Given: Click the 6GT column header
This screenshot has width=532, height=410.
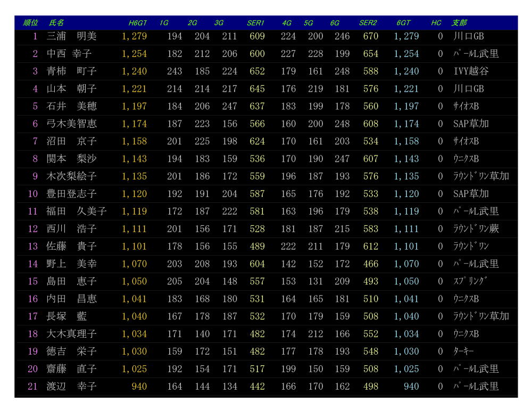Looking at the screenshot, I should coord(403,23).
